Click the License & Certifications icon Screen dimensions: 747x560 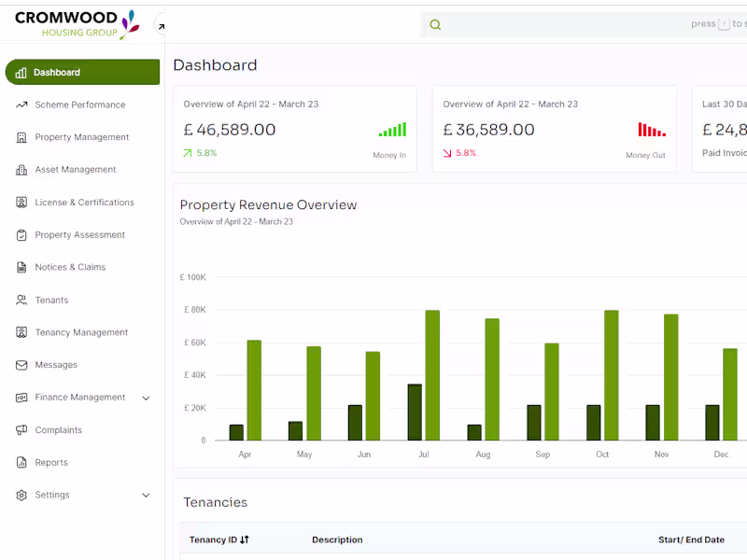[x=21, y=203]
